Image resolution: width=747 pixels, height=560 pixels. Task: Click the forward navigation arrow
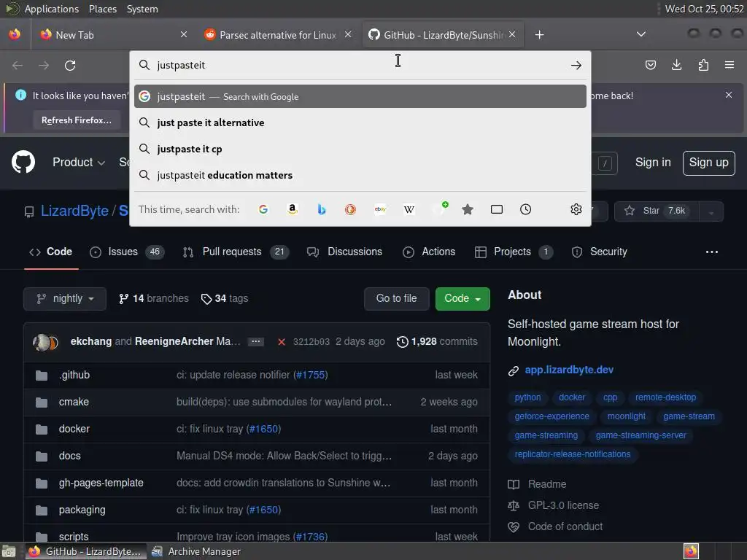tap(44, 65)
